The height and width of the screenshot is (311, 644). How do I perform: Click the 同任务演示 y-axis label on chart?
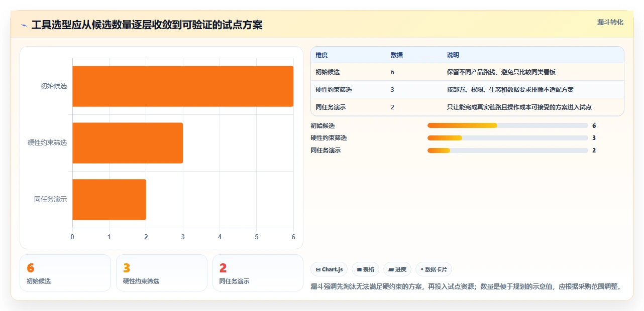pyautogui.click(x=50, y=200)
